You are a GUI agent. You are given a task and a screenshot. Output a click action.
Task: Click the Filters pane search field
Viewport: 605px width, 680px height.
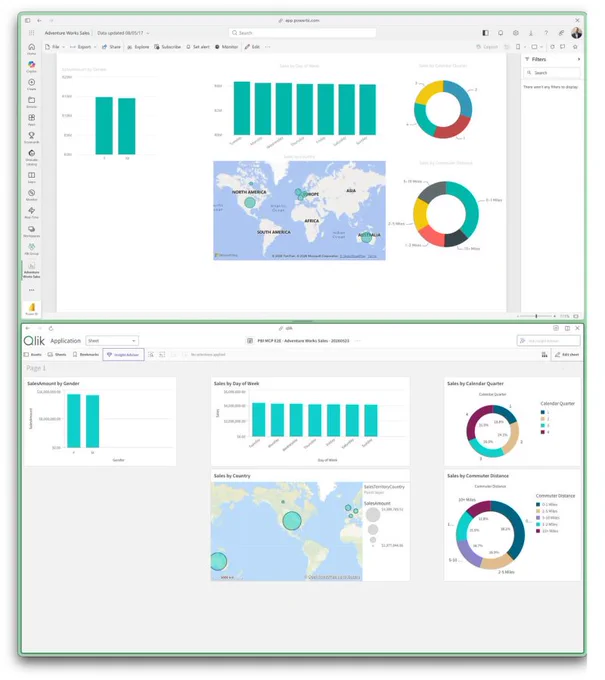pyautogui.click(x=552, y=73)
